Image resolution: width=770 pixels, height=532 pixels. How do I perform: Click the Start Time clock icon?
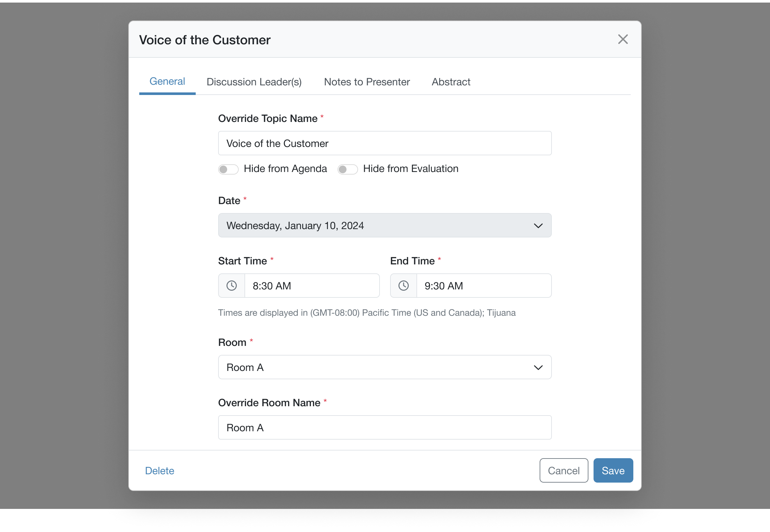(x=232, y=286)
